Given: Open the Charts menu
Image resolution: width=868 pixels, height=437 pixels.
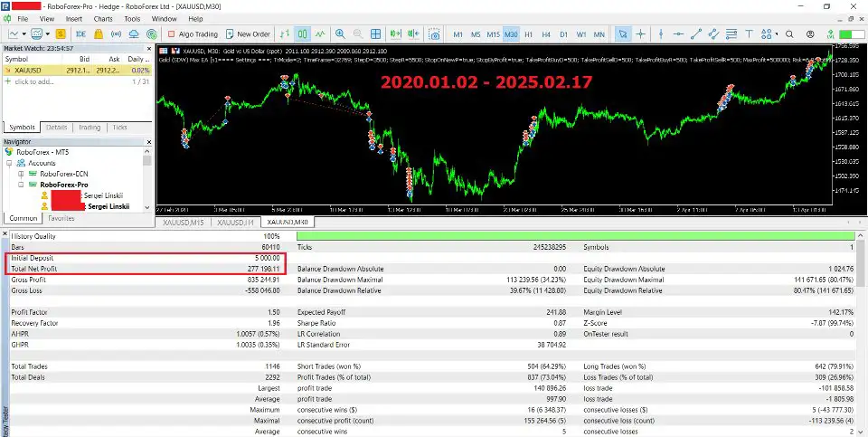Looking at the screenshot, I should point(103,18).
